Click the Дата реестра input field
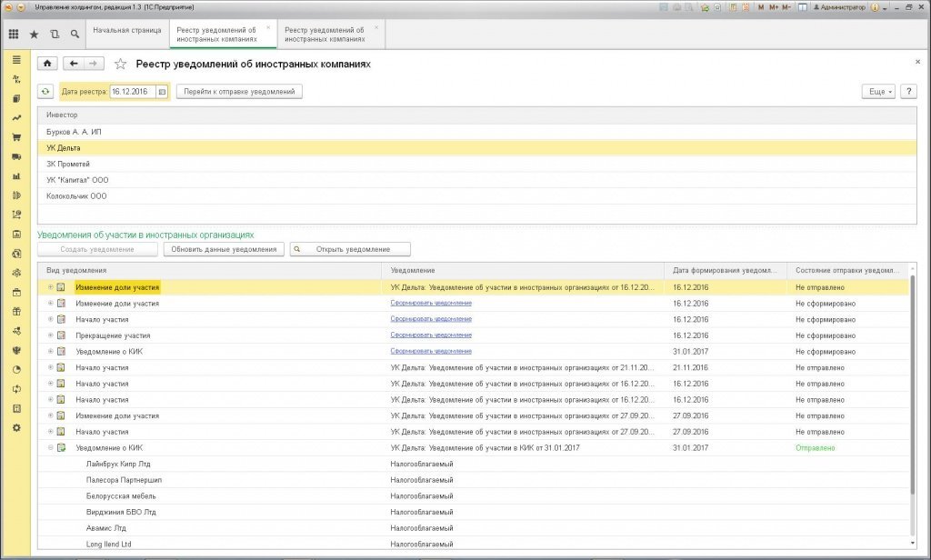The height and width of the screenshot is (560, 931). point(133,92)
